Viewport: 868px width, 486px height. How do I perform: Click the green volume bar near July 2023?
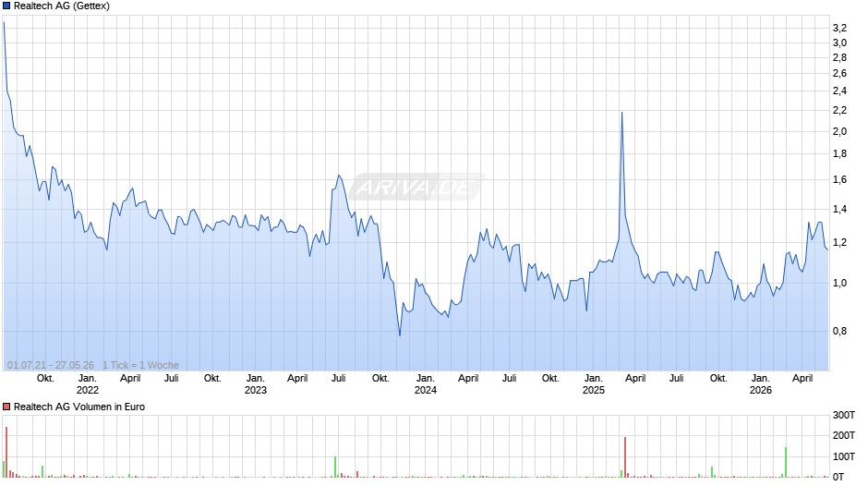335,468
